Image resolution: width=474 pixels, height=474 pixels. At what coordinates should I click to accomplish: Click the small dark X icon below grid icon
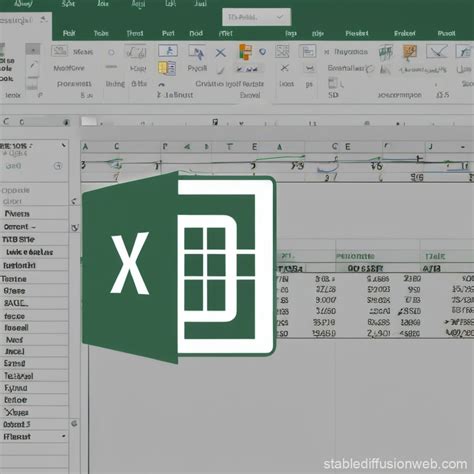(284, 68)
